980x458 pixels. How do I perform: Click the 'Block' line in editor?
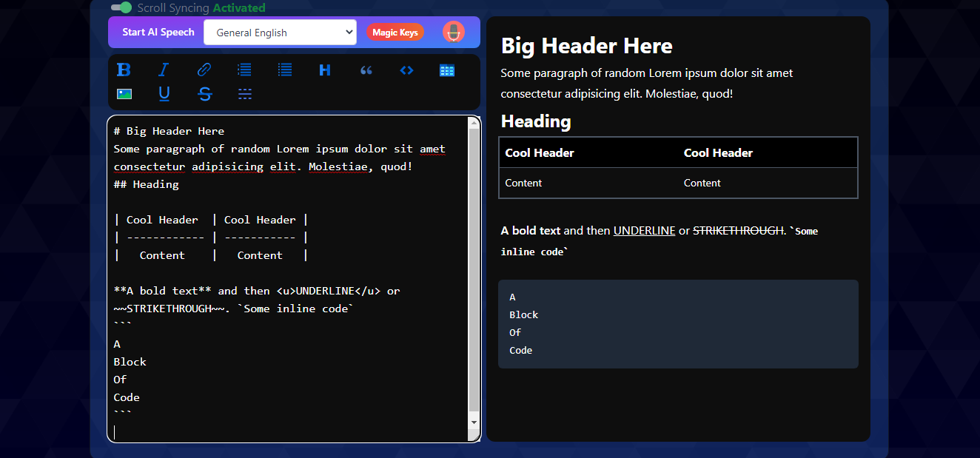point(130,362)
